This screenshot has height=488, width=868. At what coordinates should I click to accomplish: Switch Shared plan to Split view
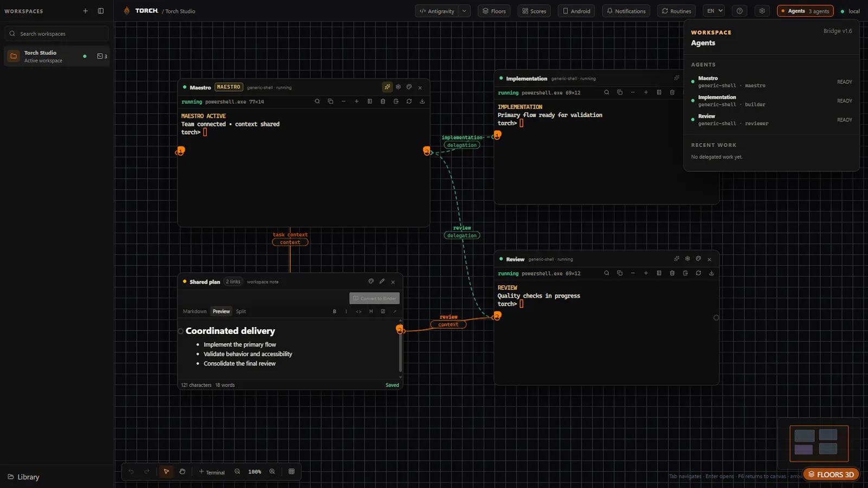click(241, 311)
